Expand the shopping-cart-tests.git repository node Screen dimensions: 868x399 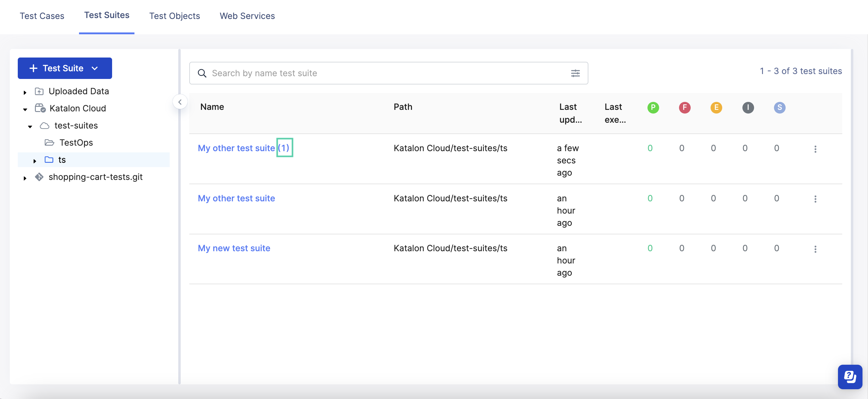pos(25,178)
